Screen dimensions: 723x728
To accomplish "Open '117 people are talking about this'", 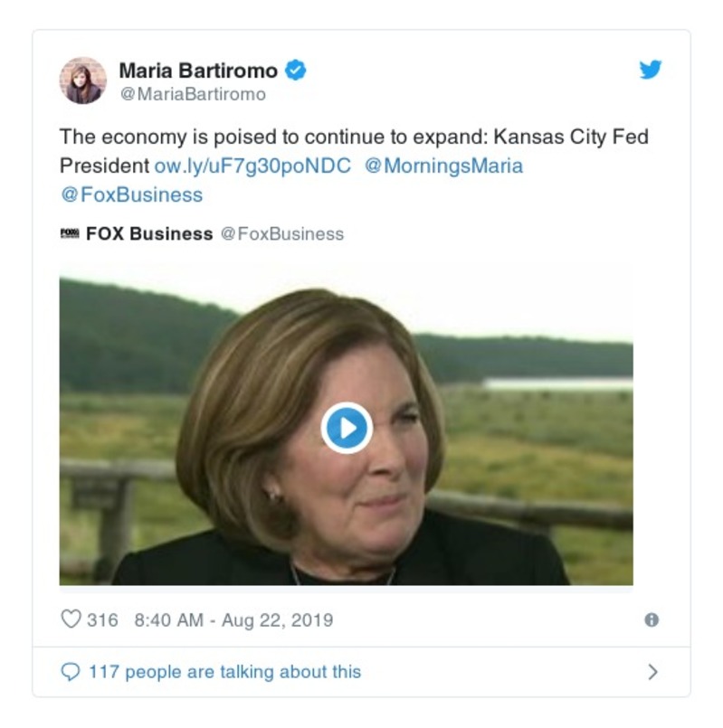I will (225, 672).
